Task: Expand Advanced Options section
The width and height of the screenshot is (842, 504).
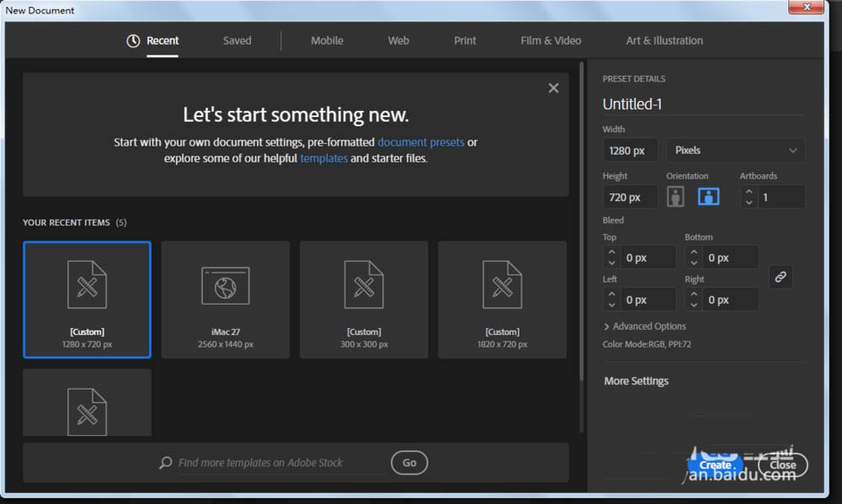Action: pyautogui.click(x=644, y=326)
